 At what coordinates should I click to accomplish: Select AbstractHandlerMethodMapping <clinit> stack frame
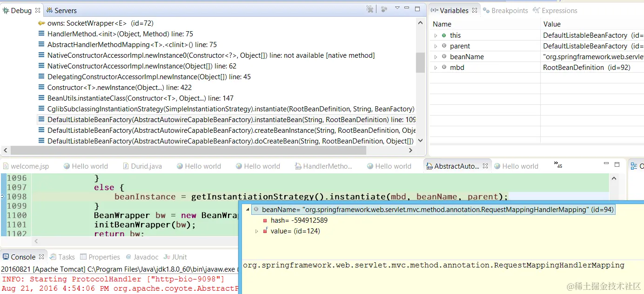coord(132,45)
